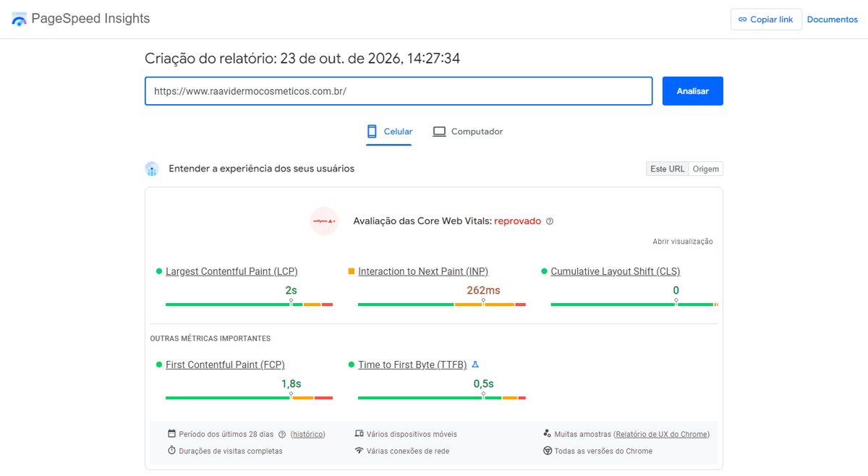Select the Origem toggle
Screen dimensions: 868x476
tap(706, 169)
